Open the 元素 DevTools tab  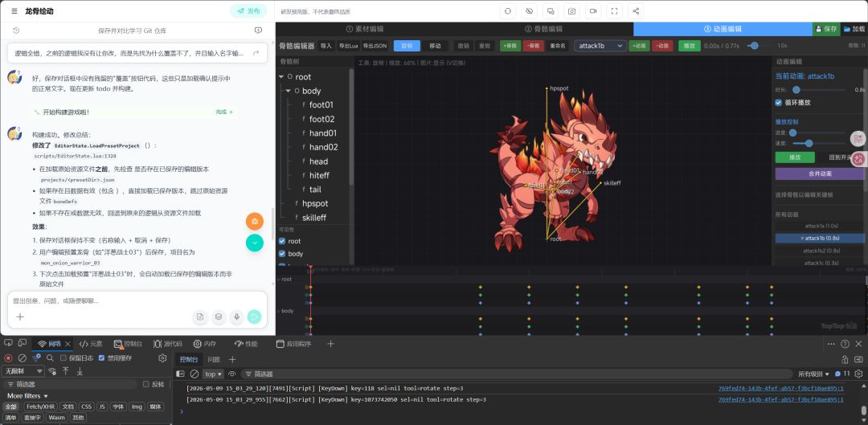point(92,344)
